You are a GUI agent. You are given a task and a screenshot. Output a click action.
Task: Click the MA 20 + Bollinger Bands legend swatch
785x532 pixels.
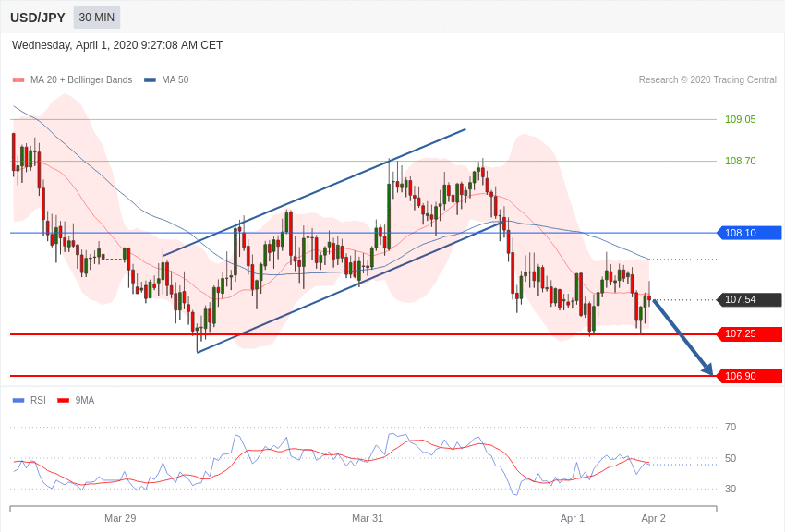(x=18, y=79)
